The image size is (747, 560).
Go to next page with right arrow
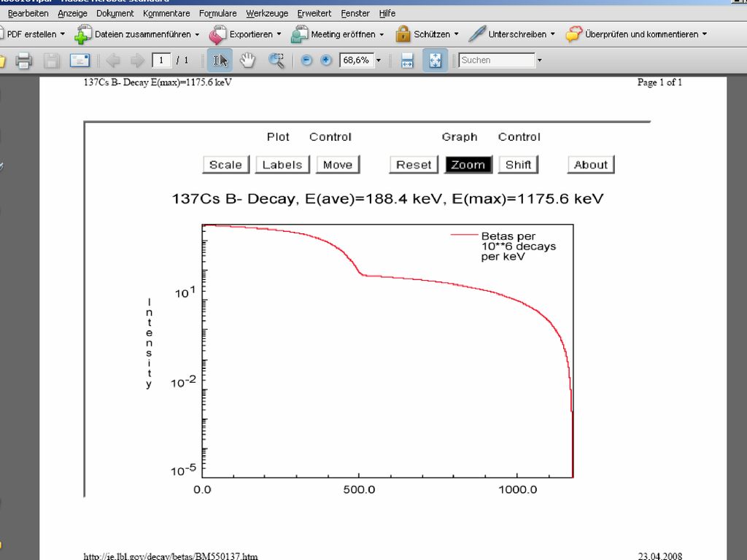pos(137,61)
